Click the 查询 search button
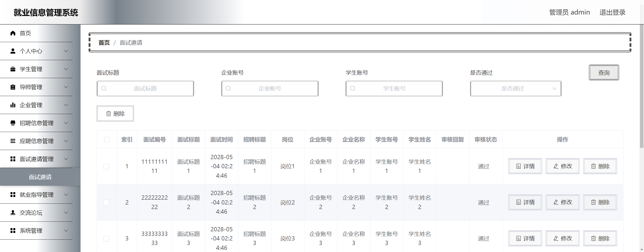The height and width of the screenshot is (252, 644). [604, 72]
